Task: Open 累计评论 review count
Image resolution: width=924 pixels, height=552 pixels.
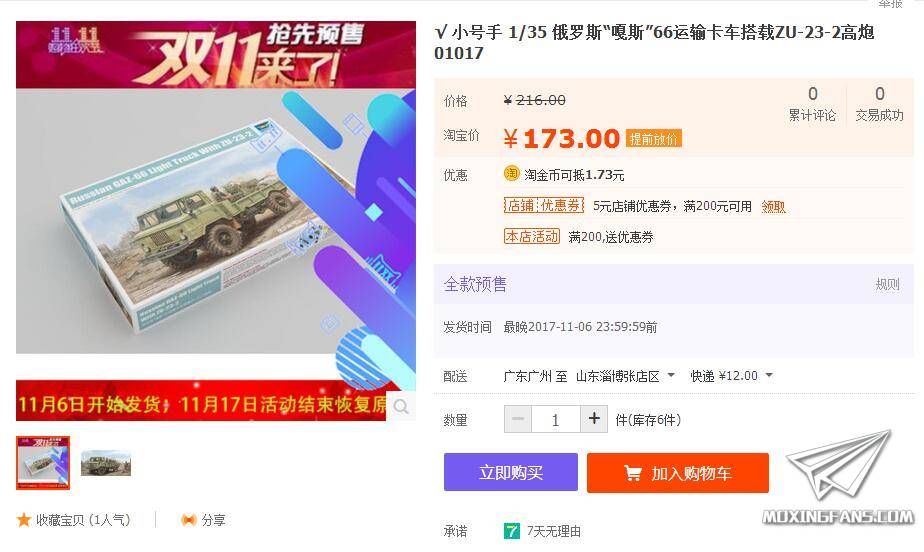Action: [813, 104]
